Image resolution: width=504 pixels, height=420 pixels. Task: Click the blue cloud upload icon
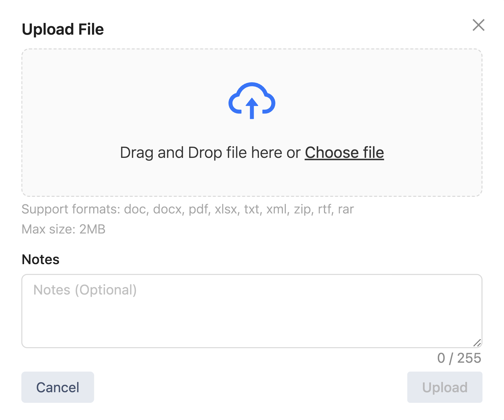click(x=252, y=101)
